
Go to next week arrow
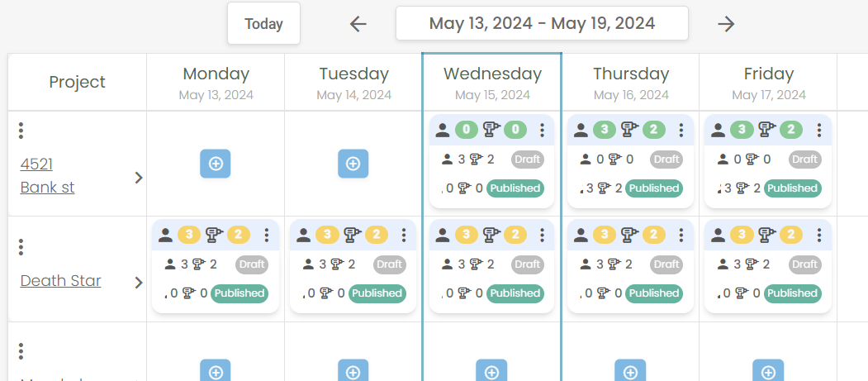(726, 24)
